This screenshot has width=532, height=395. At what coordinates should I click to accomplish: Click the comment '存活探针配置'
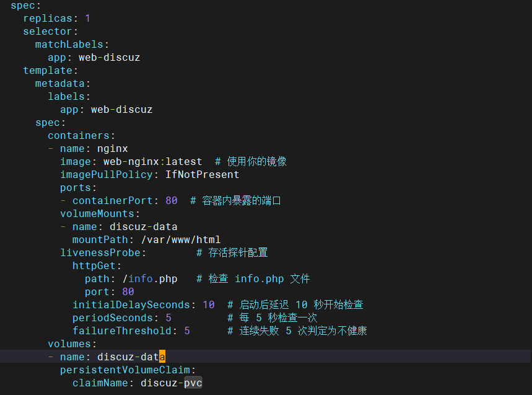238,253
